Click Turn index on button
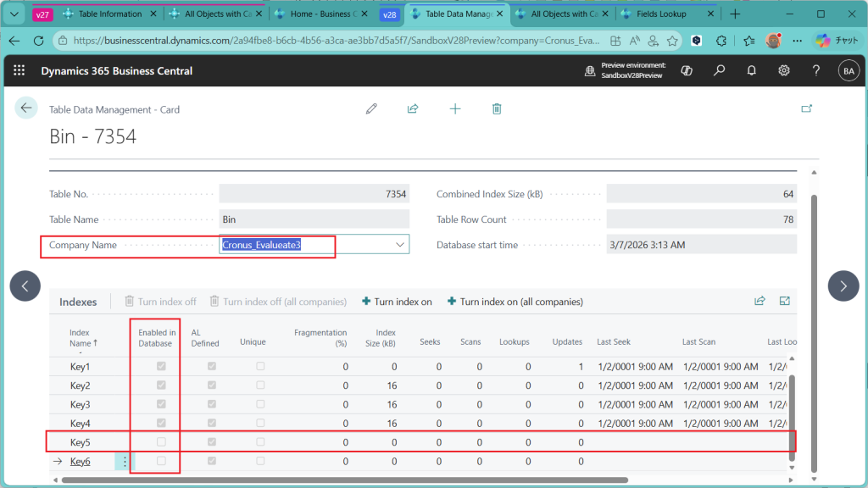 397,302
